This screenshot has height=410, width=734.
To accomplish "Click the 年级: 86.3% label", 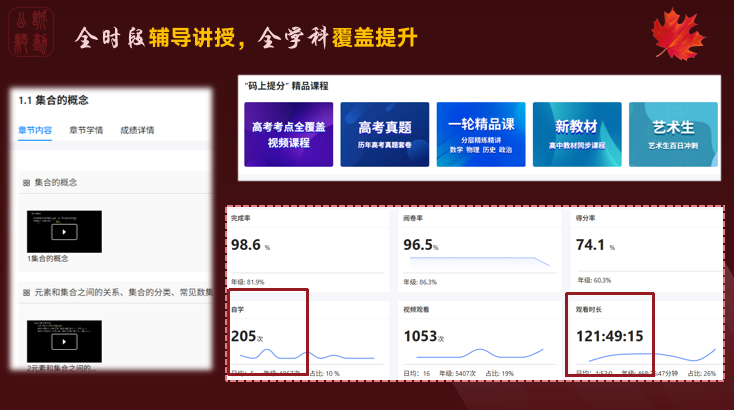I will click(x=420, y=282).
